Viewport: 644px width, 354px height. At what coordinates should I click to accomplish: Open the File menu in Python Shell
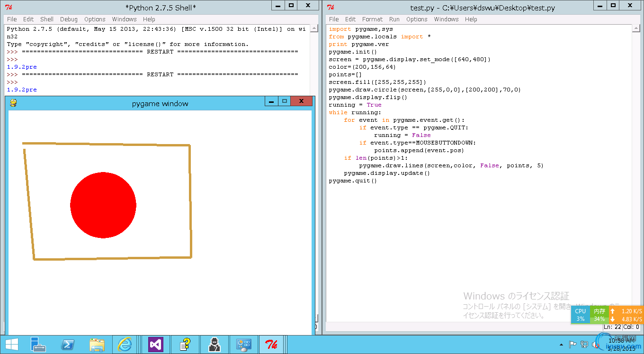pos(12,19)
